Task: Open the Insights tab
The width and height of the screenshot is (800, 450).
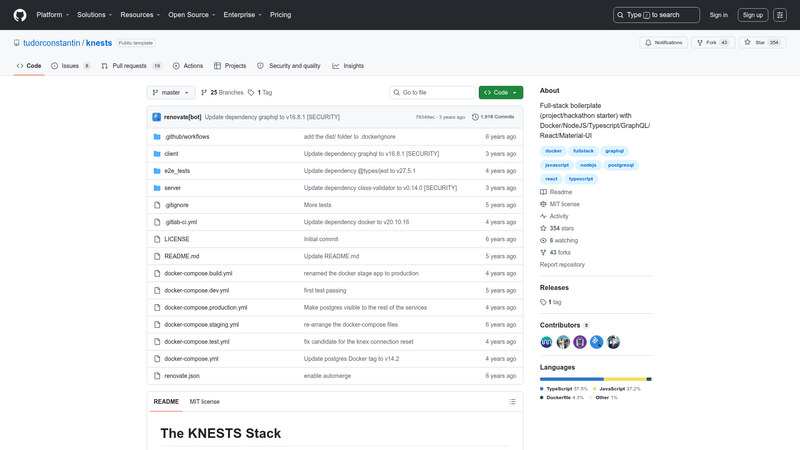Action: 348,66
